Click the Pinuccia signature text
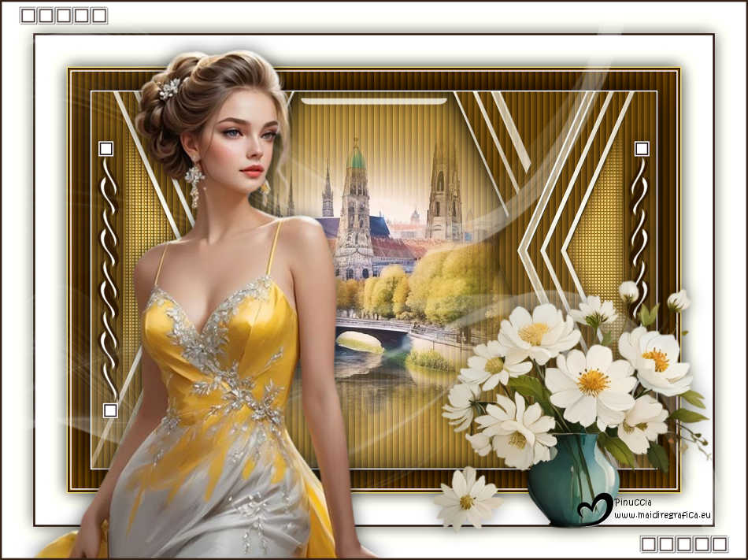This screenshot has height=560, width=748. [633, 503]
